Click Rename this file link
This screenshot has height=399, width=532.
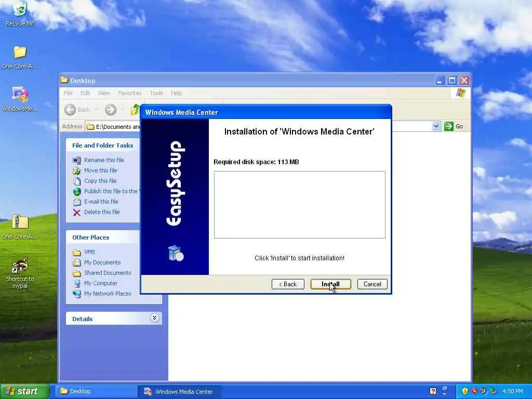104,160
